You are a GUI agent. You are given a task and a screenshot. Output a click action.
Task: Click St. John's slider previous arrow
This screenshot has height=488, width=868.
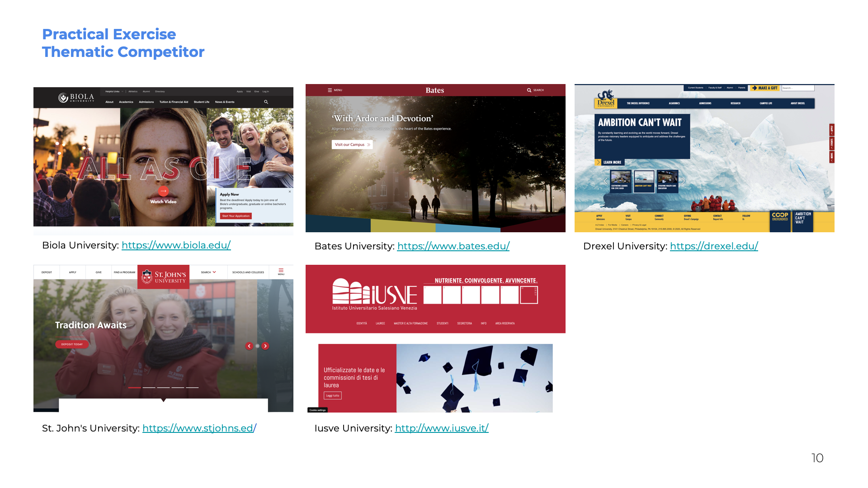coord(249,346)
